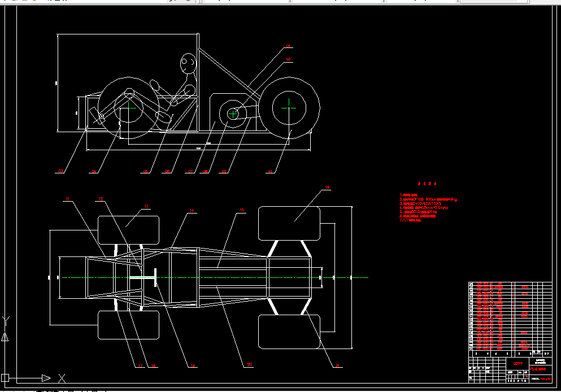Select part balloon label 08
The height and width of the screenshot is (392, 561).
point(205,172)
